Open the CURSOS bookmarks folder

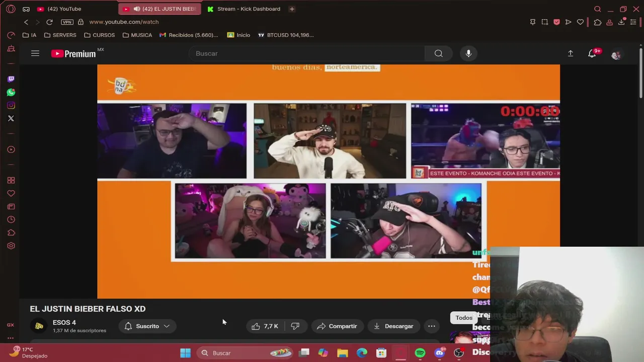[x=100, y=35]
